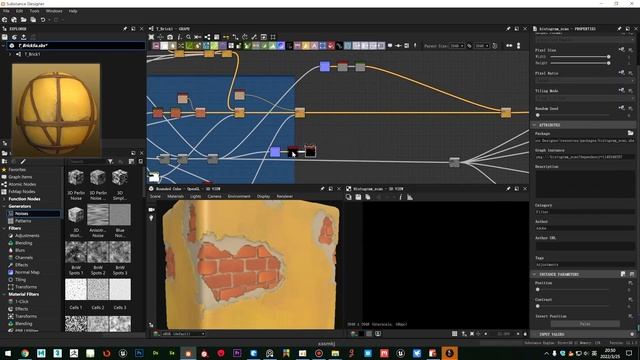
Task: Collapse the Instance Parameters section
Action: (534, 274)
